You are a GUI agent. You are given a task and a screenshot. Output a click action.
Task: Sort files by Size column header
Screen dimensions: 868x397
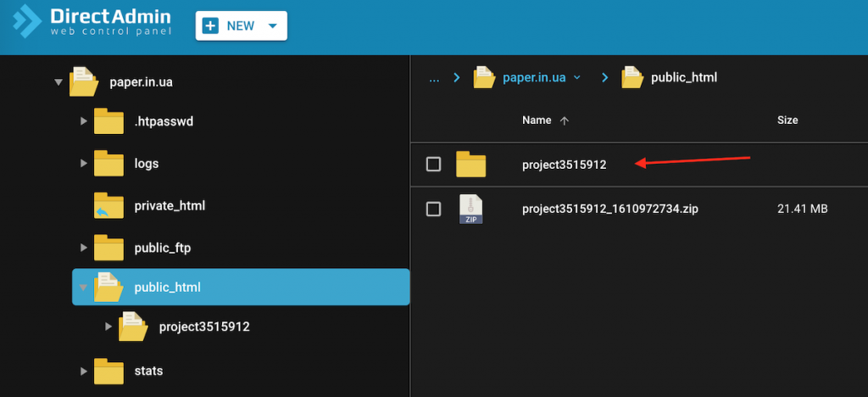pyautogui.click(x=787, y=120)
